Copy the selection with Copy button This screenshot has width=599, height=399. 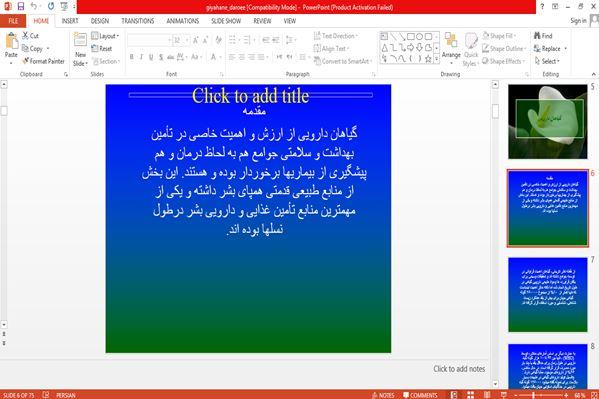36,49
